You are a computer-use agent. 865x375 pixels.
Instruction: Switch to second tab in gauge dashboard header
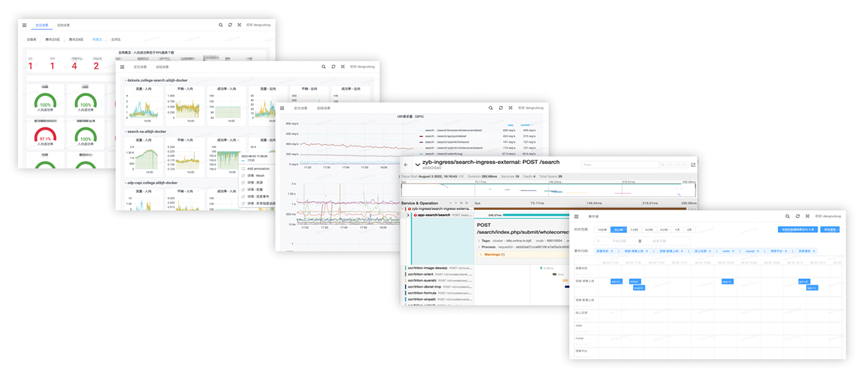tap(63, 25)
